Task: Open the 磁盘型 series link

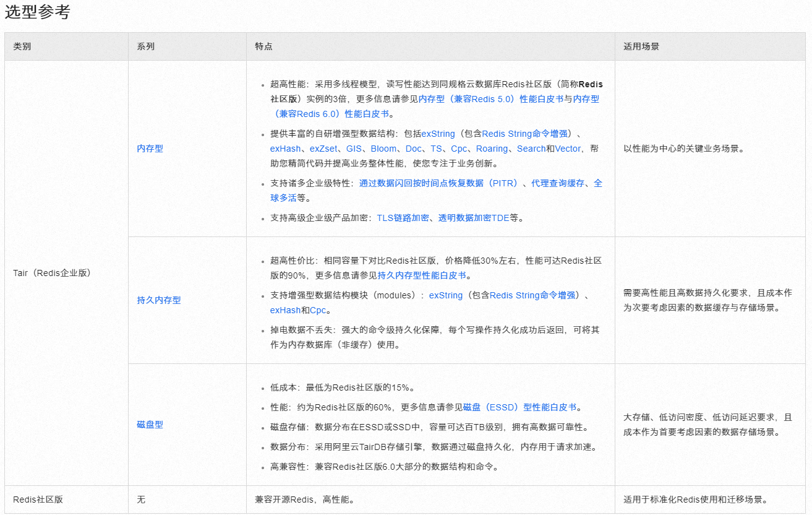Action: click(150, 425)
